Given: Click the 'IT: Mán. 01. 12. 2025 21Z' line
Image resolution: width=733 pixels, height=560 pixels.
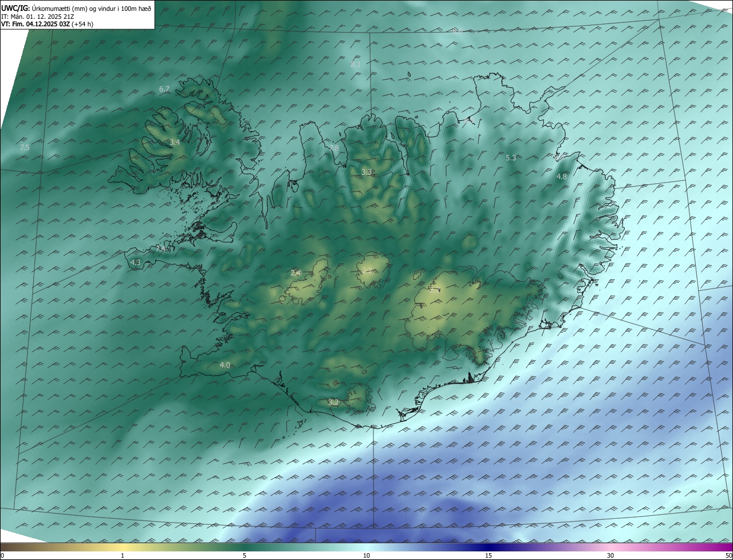Looking at the screenshot, I should click(x=37, y=17).
